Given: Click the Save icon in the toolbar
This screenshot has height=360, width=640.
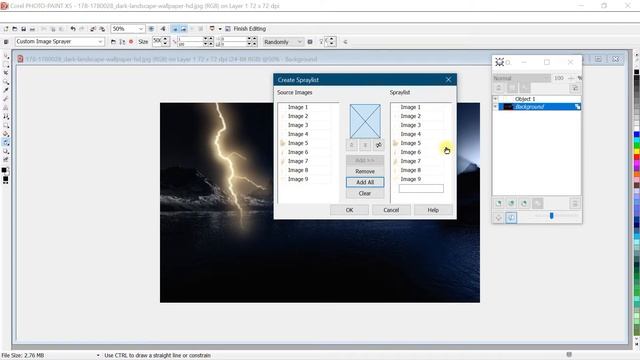Looking at the screenshot, I should click(24, 29).
